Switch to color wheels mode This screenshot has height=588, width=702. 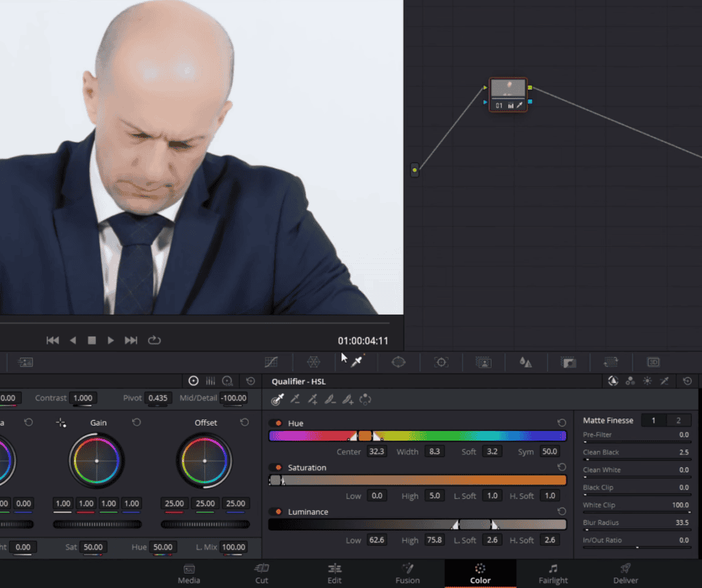tap(193, 381)
